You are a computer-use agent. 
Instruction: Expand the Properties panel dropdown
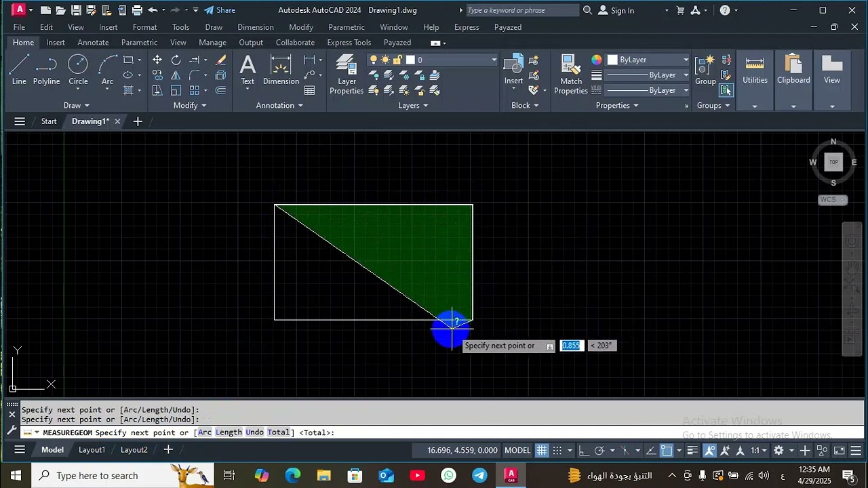[617, 105]
